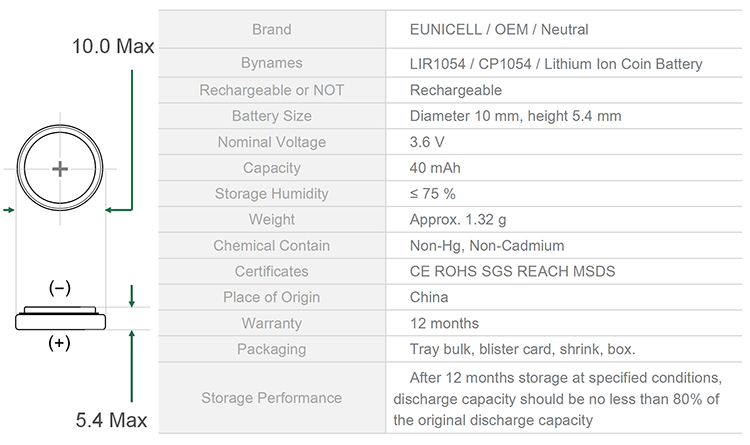Click the battery side-view profile drawing

click(60, 318)
